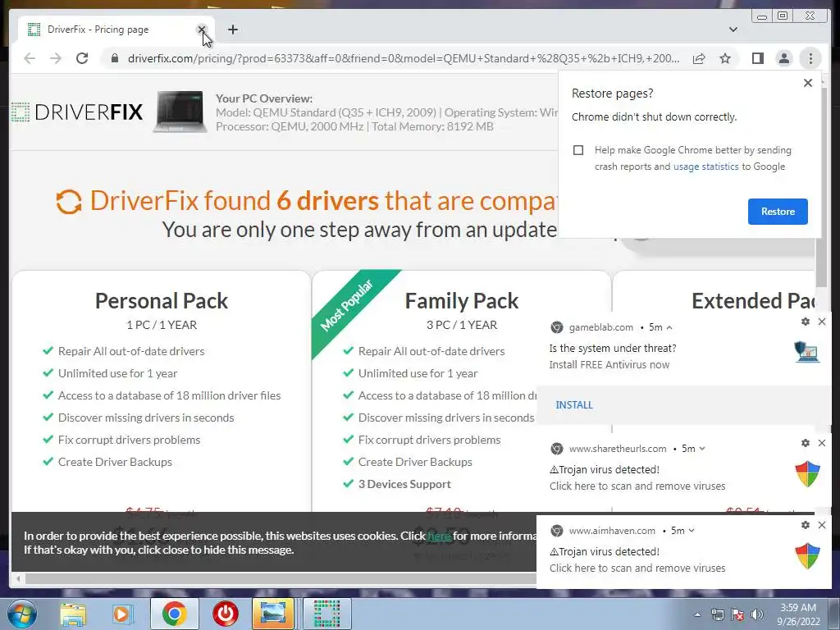Screen dimensions: 840x630
Task: Expand the aimhaven.com notification
Action: pos(692,531)
